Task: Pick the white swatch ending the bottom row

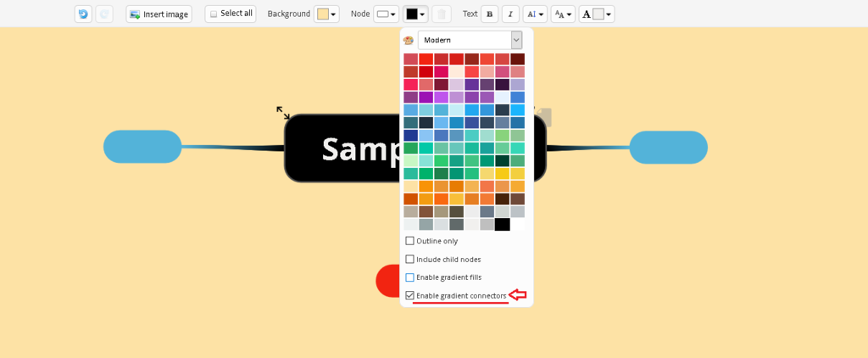Action: [x=518, y=225]
